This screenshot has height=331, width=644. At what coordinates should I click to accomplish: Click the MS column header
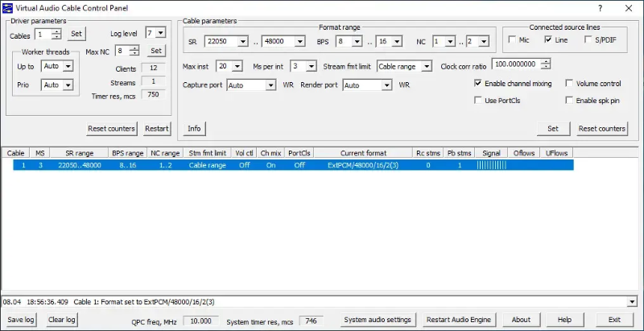pos(39,153)
